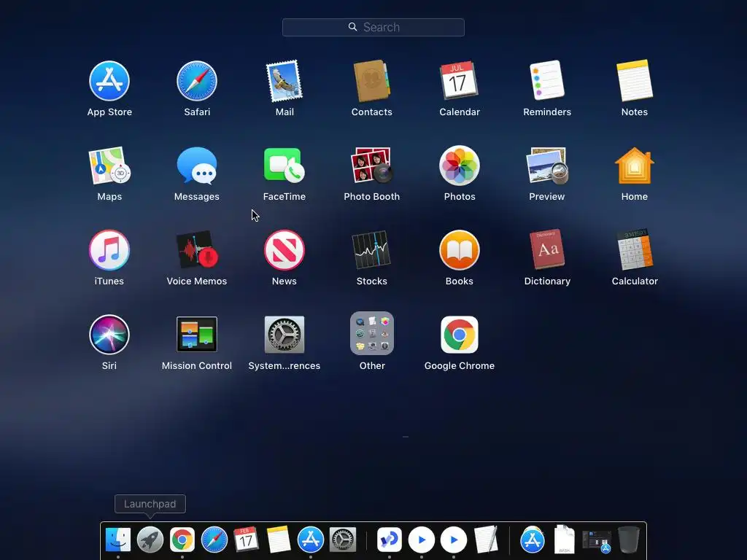Click the Launchpad rocket icon in Dock
The height and width of the screenshot is (560, 747).
pyautogui.click(x=150, y=540)
